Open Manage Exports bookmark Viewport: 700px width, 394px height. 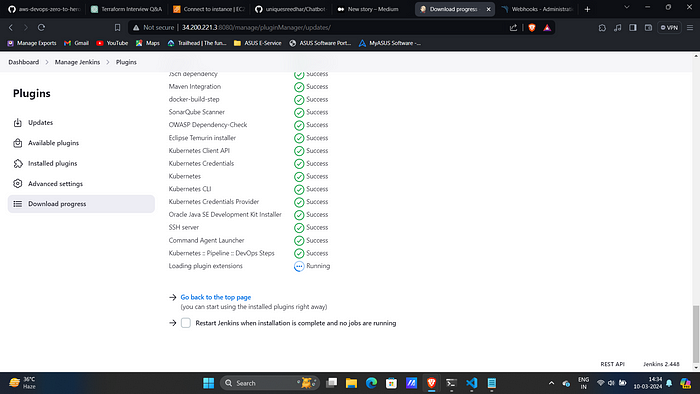tap(32, 43)
